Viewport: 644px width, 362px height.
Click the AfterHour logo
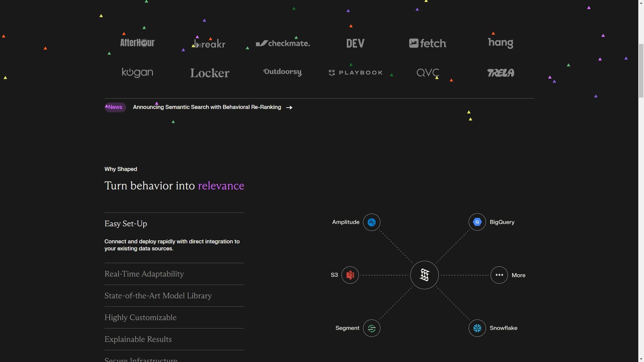pos(138,43)
